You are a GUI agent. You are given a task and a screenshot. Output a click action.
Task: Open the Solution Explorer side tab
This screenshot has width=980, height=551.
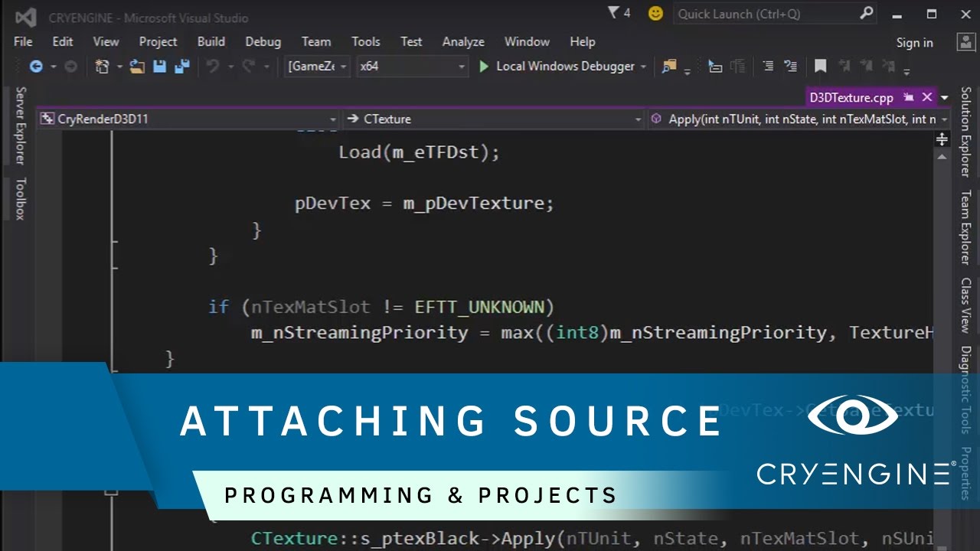coord(965,132)
